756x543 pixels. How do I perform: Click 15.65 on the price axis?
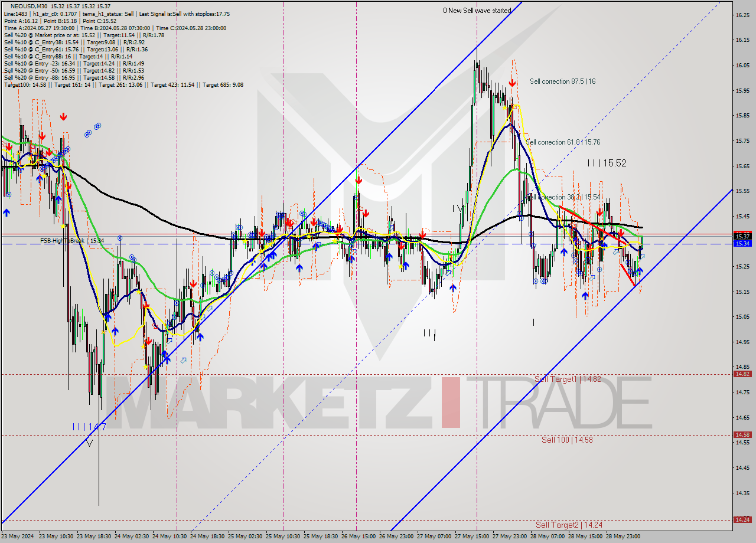[x=742, y=166]
